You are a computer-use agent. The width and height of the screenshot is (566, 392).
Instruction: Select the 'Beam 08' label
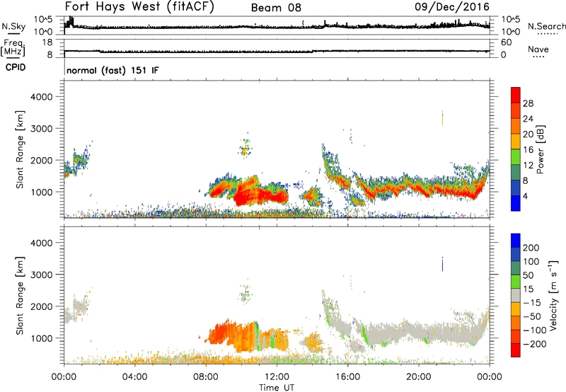click(276, 8)
